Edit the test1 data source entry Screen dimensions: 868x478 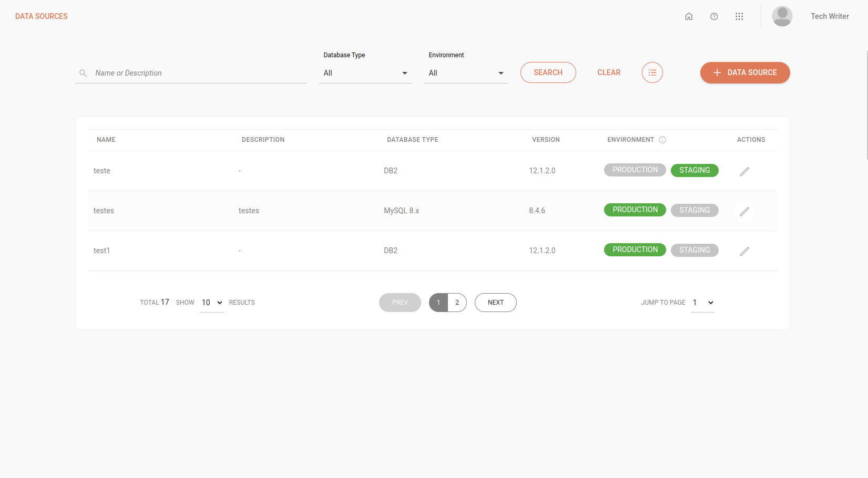click(x=744, y=251)
